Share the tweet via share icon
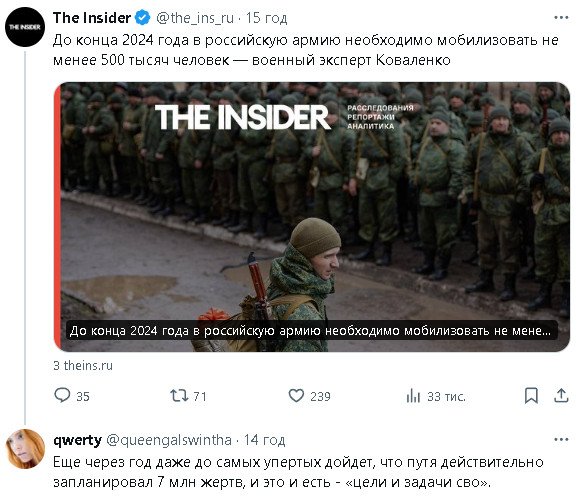581x498 pixels. [561, 396]
